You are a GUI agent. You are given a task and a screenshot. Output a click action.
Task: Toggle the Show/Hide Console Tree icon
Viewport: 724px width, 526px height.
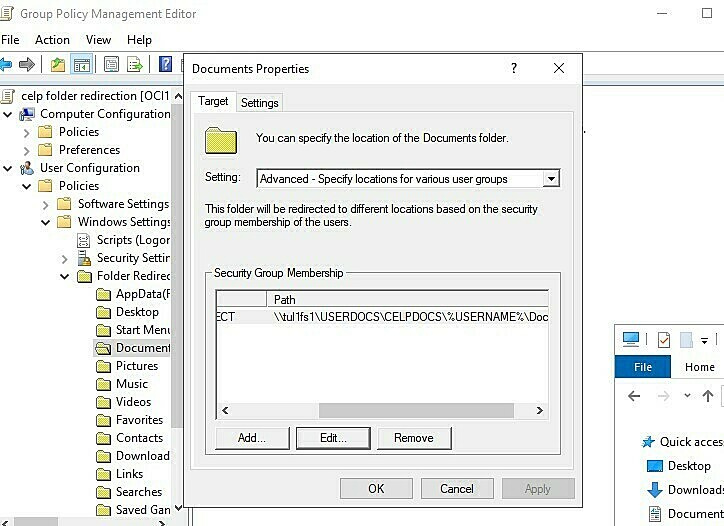[82, 64]
